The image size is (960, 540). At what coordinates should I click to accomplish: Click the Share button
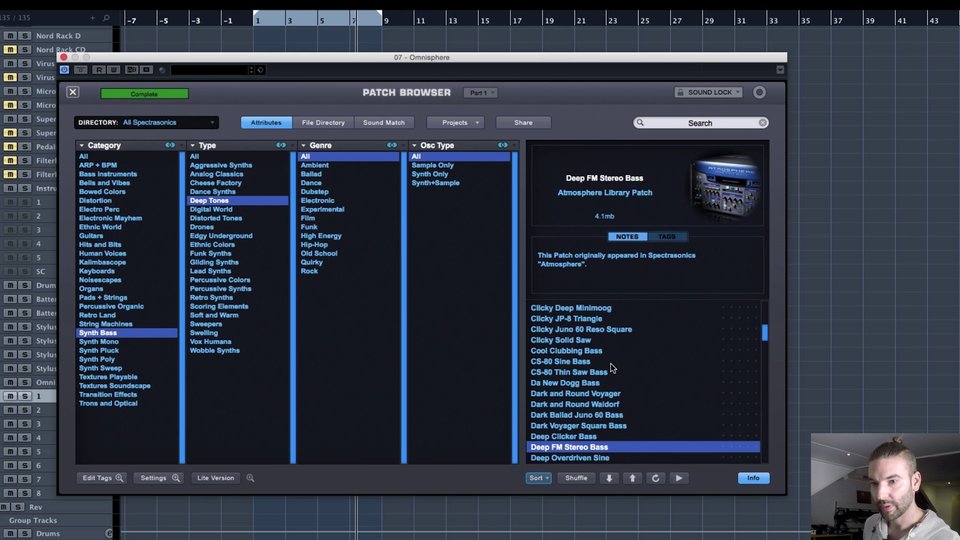(x=523, y=122)
